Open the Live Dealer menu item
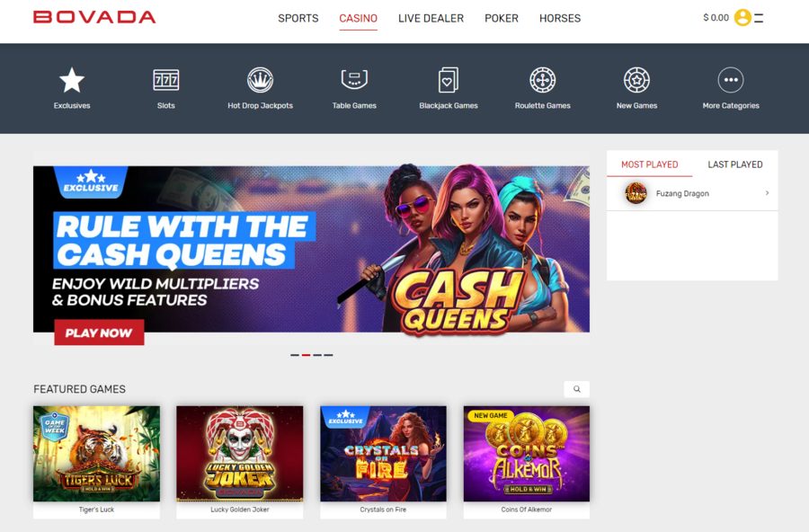809x532 pixels. pos(431,18)
